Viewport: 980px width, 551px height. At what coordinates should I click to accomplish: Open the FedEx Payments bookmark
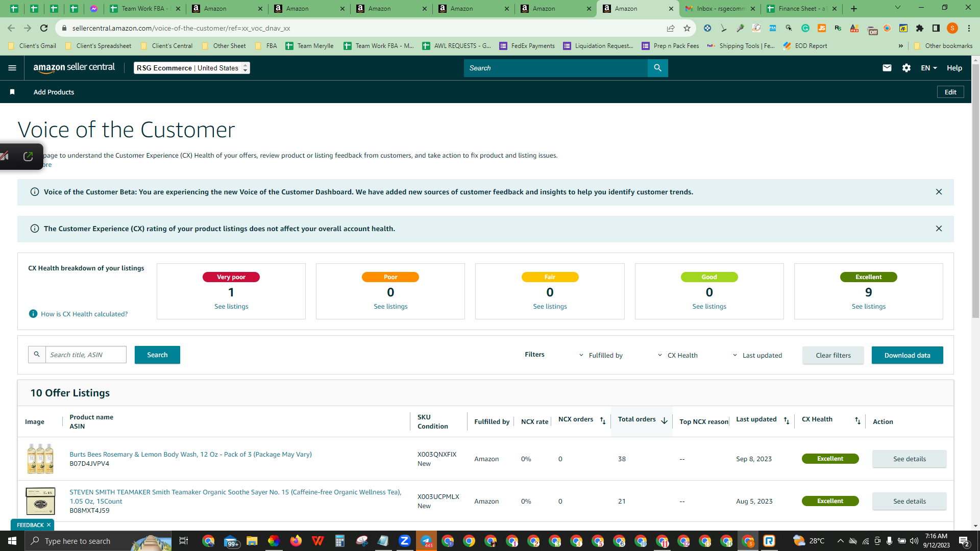click(527, 46)
